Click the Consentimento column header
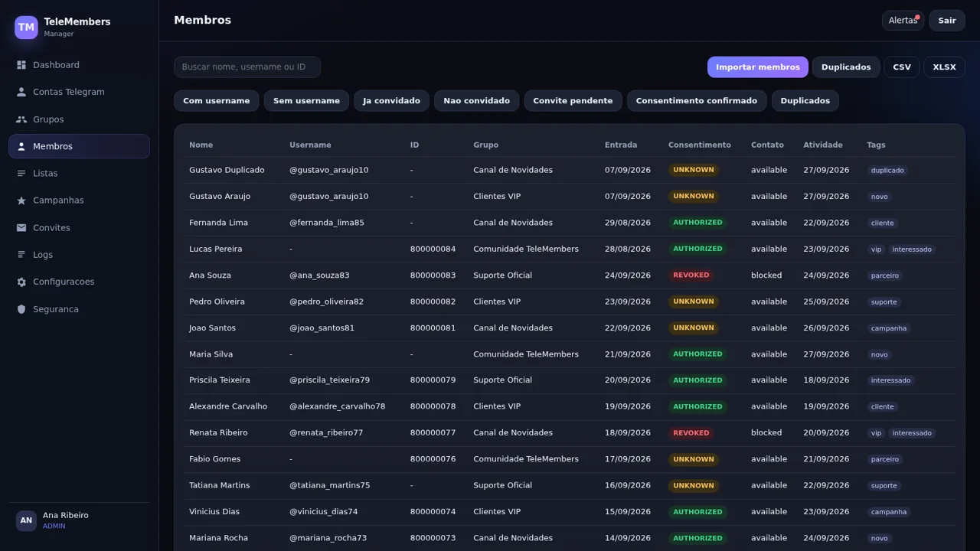The height and width of the screenshot is (551, 980). coord(700,145)
